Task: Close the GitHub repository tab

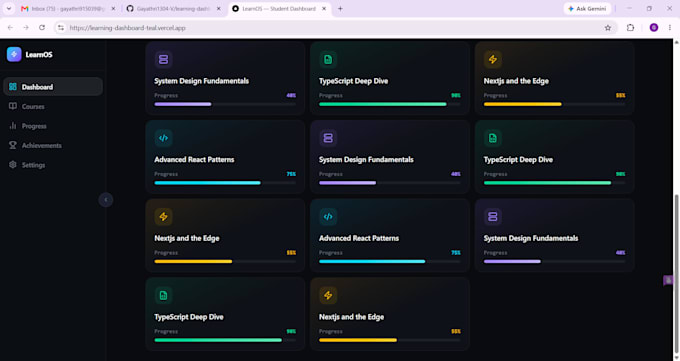Action: (219, 9)
